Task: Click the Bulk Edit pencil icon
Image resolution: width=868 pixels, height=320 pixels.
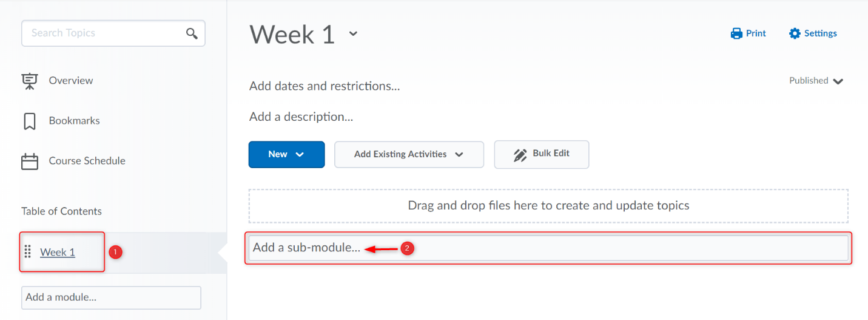Action: coord(520,155)
